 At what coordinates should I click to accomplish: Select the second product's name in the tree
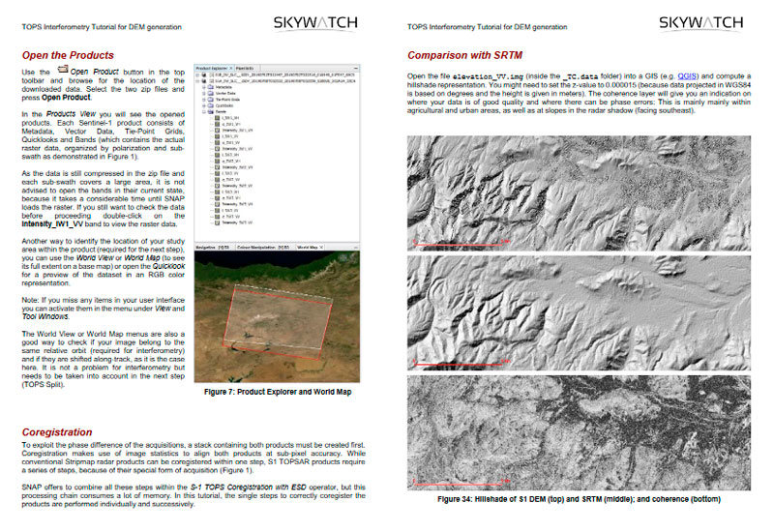click(284, 81)
